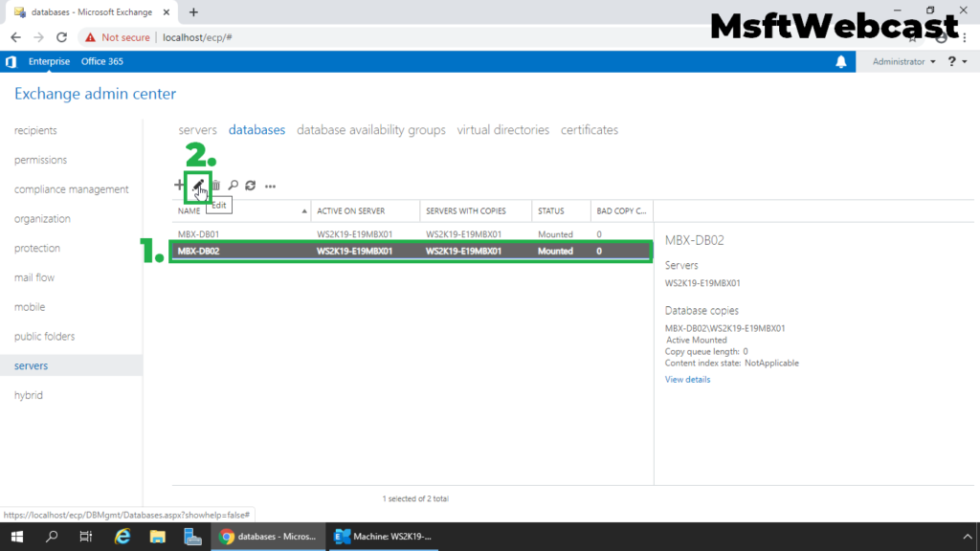Switch to the servers tab
This screenshot has height=551, width=980.
(x=197, y=130)
